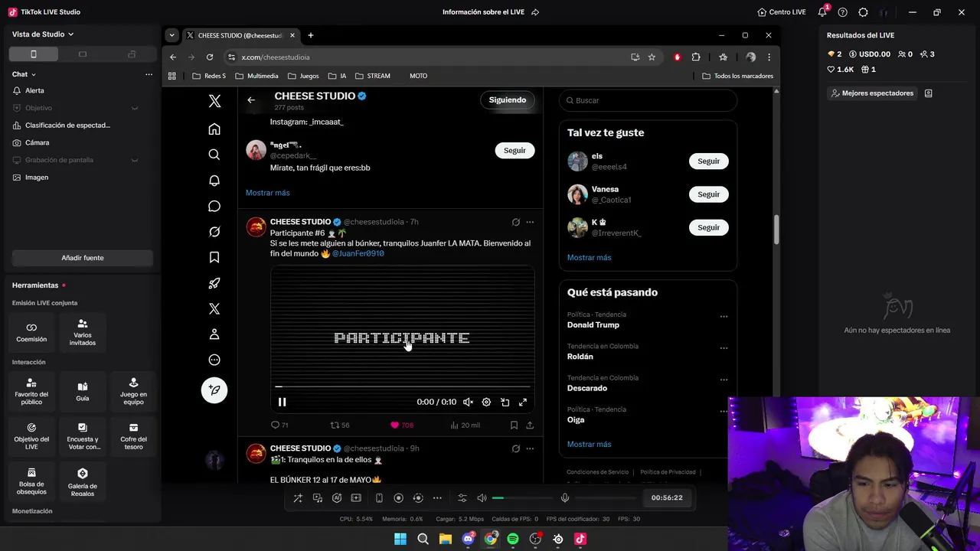980x551 pixels.
Task: Click the magic wand effects icon
Action: (298, 498)
